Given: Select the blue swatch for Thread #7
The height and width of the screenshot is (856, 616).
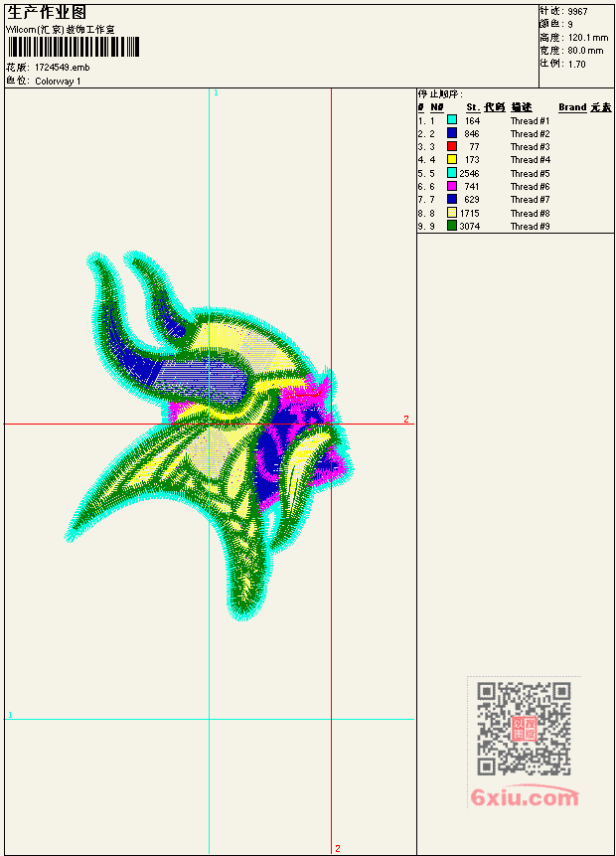Looking at the screenshot, I should tap(452, 199).
